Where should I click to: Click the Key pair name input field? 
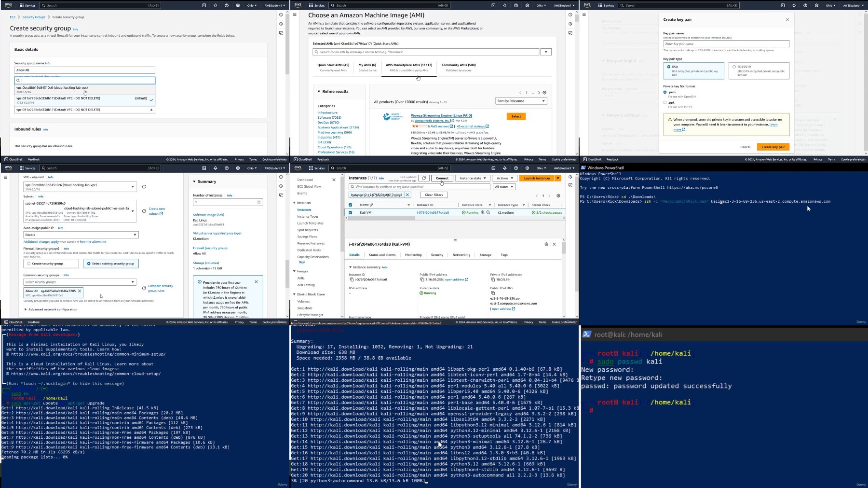pos(726,44)
